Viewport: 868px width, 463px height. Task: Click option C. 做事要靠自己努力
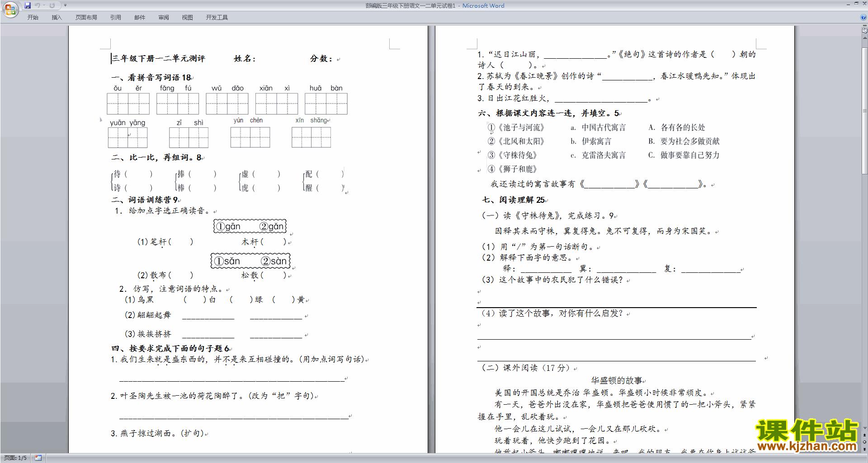[x=684, y=155]
